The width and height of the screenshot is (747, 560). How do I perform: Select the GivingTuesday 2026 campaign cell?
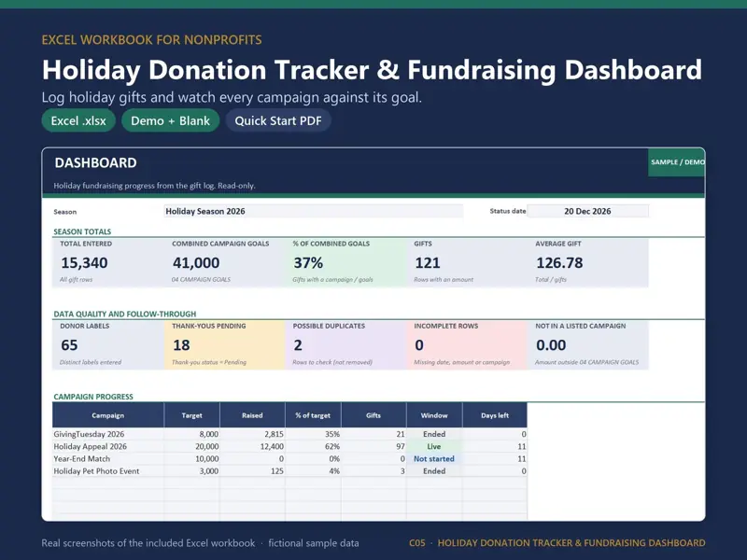[108, 434]
